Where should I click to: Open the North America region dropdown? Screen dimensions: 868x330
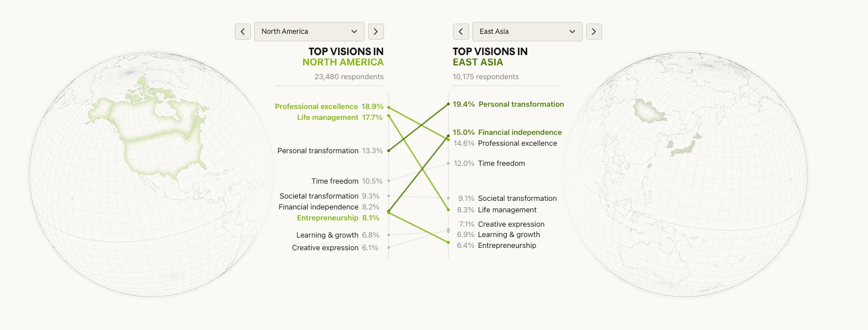click(309, 32)
